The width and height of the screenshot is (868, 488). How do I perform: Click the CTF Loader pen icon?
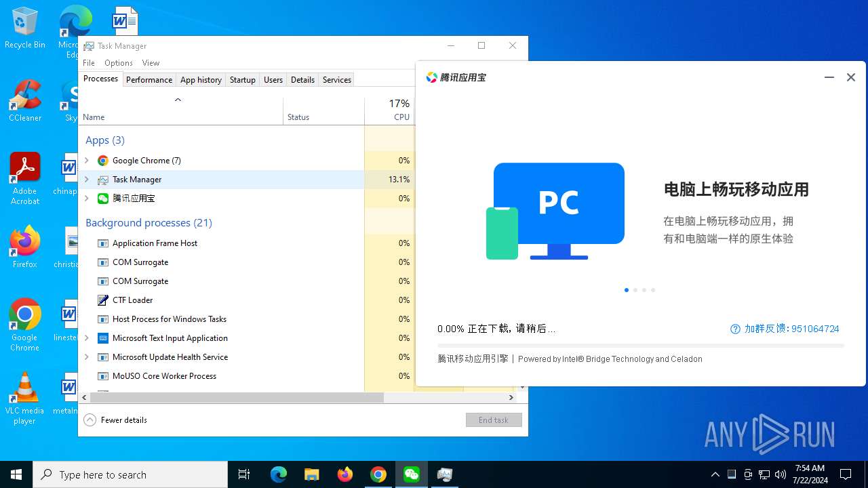click(x=103, y=300)
